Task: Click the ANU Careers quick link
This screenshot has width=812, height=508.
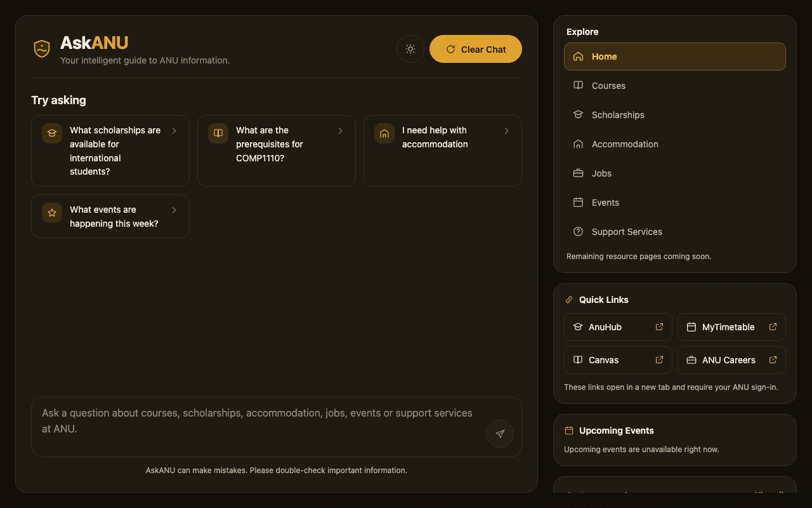Action: pos(731,360)
